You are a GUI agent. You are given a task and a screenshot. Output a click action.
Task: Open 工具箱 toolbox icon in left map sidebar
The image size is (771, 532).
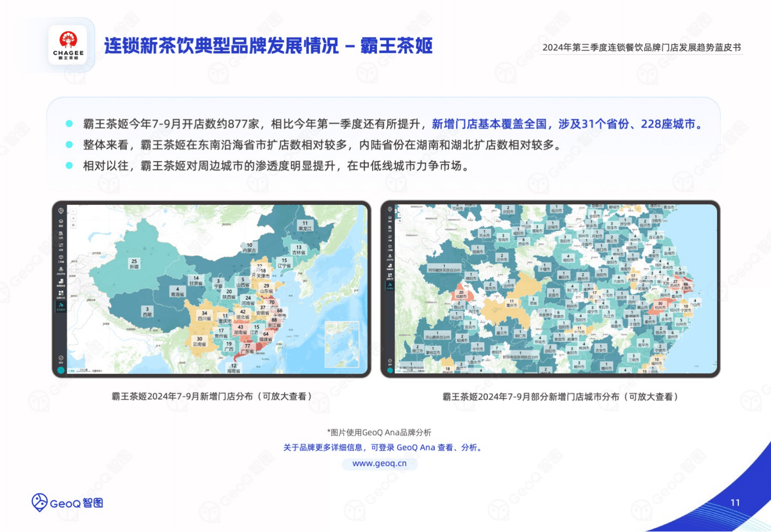(61, 258)
